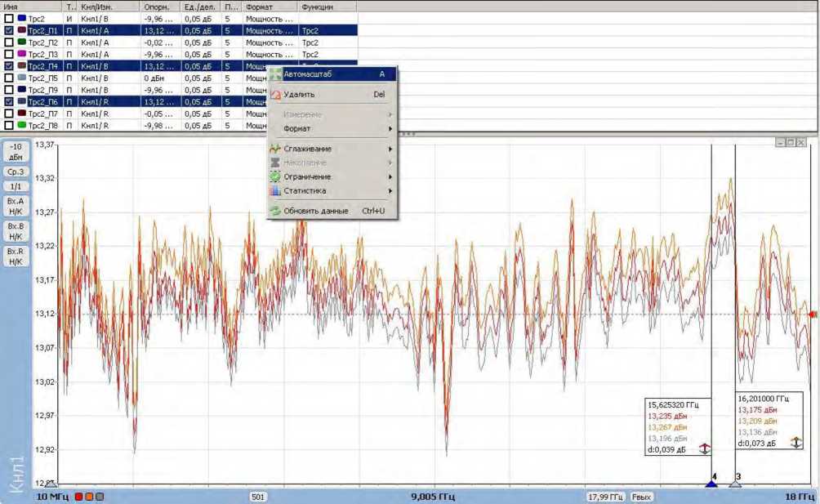Click the Fвых button on axis bar
The height and width of the screenshot is (504, 820).
click(641, 497)
